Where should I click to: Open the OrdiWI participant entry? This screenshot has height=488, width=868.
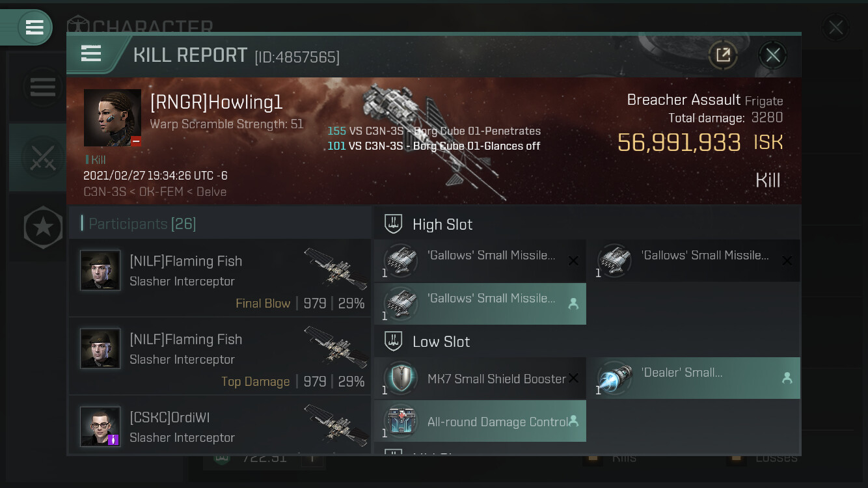click(x=220, y=426)
